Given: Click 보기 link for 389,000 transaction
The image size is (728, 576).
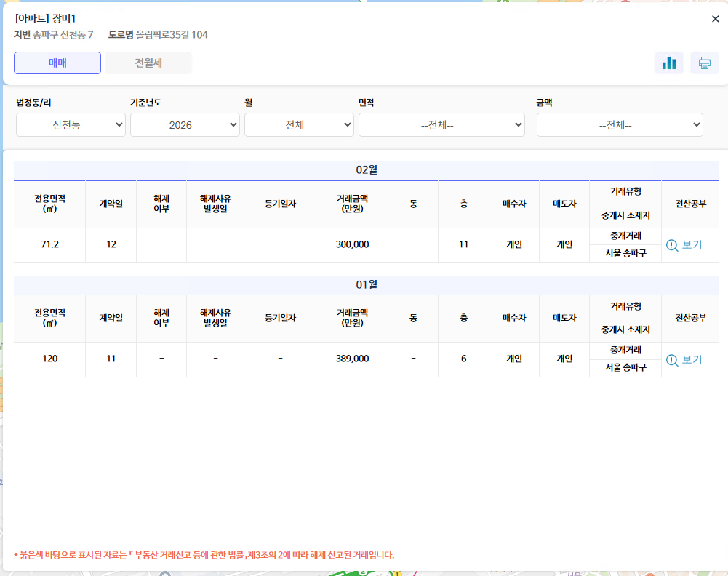Looking at the screenshot, I should (692, 359).
